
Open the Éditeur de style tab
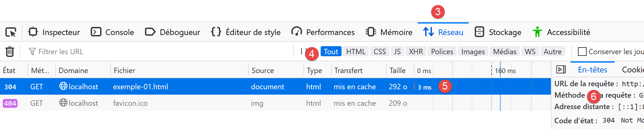pos(246,32)
